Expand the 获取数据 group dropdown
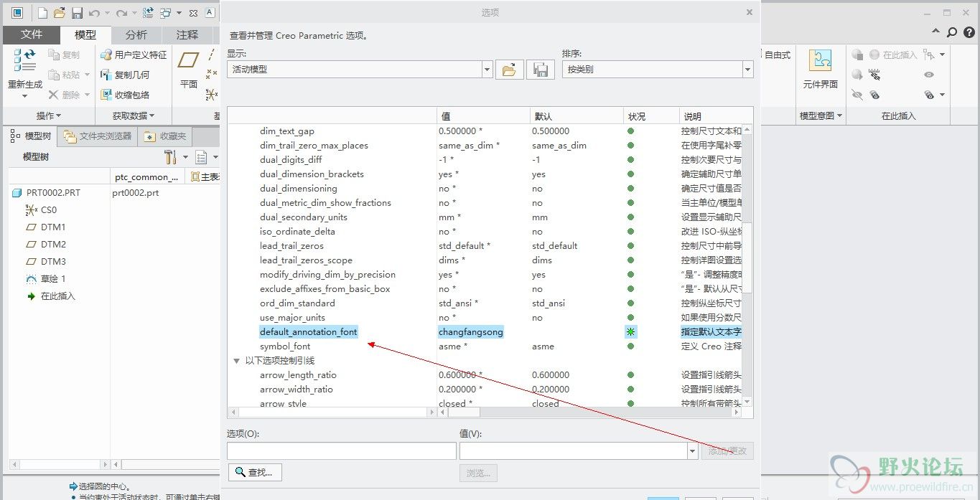Screen dimensions: 980x500 click(x=134, y=115)
